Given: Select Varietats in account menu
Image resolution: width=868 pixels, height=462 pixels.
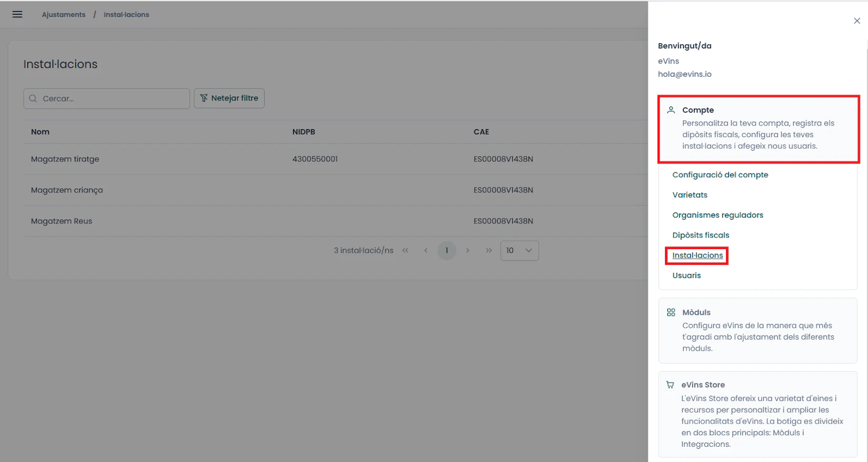Looking at the screenshot, I should click(690, 195).
